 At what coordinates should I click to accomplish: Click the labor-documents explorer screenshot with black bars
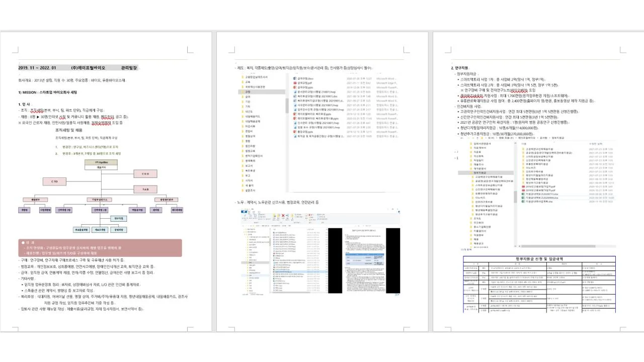(321, 251)
